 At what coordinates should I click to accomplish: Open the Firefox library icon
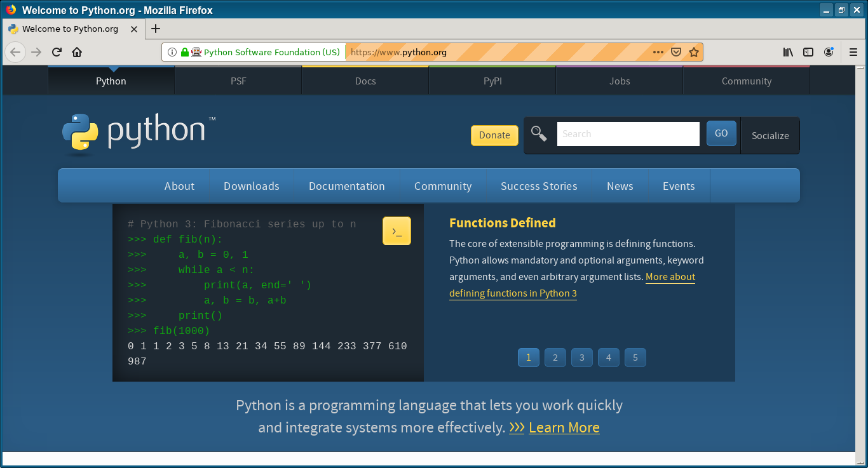pyautogui.click(x=788, y=52)
